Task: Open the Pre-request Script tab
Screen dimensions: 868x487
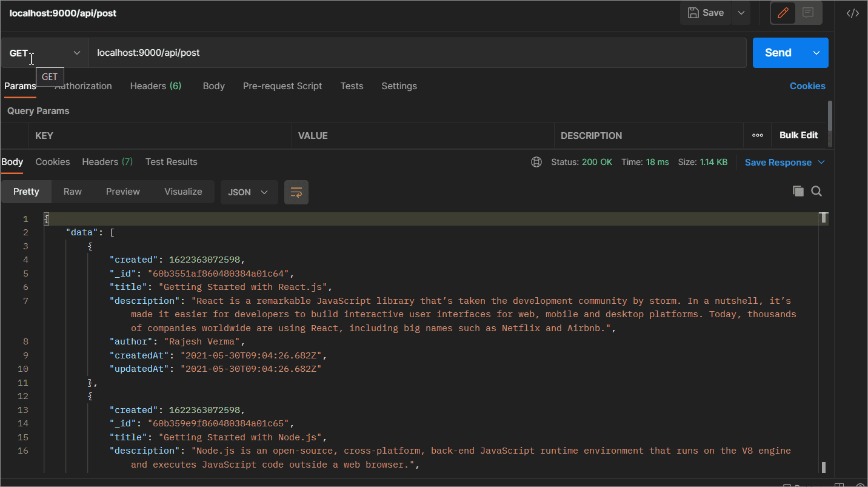Action: (282, 86)
